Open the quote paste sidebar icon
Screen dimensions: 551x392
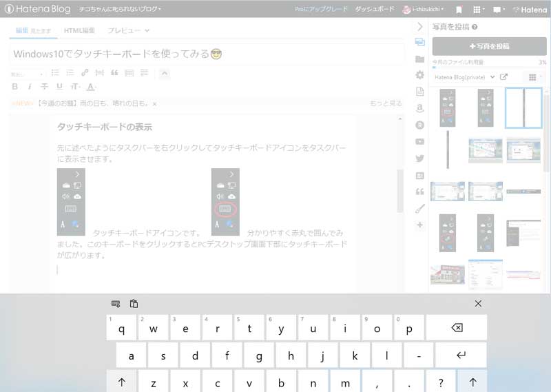coord(419,192)
